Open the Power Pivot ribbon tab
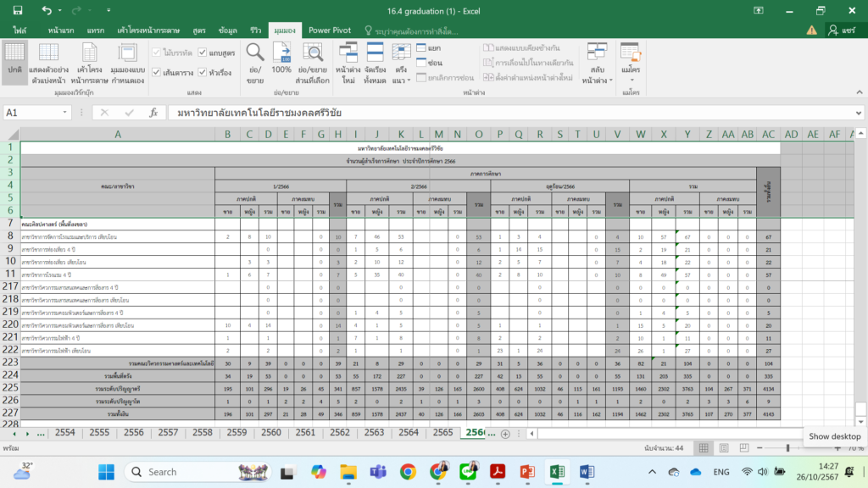 pyautogui.click(x=330, y=30)
